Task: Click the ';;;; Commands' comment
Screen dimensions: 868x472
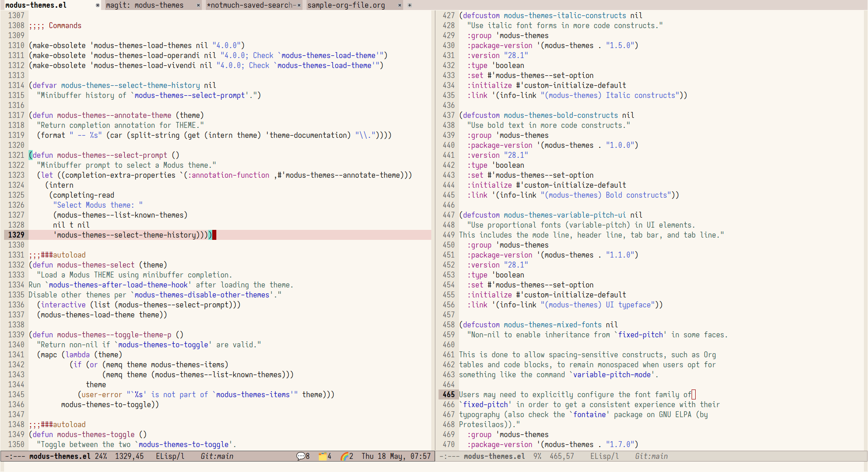Action: click(55, 25)
